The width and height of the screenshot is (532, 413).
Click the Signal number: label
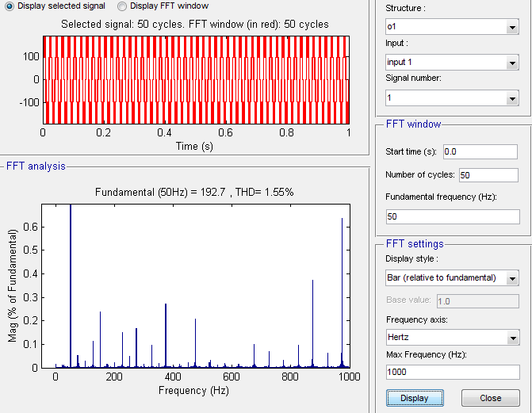pyautogui.click(x=413, y=78)
